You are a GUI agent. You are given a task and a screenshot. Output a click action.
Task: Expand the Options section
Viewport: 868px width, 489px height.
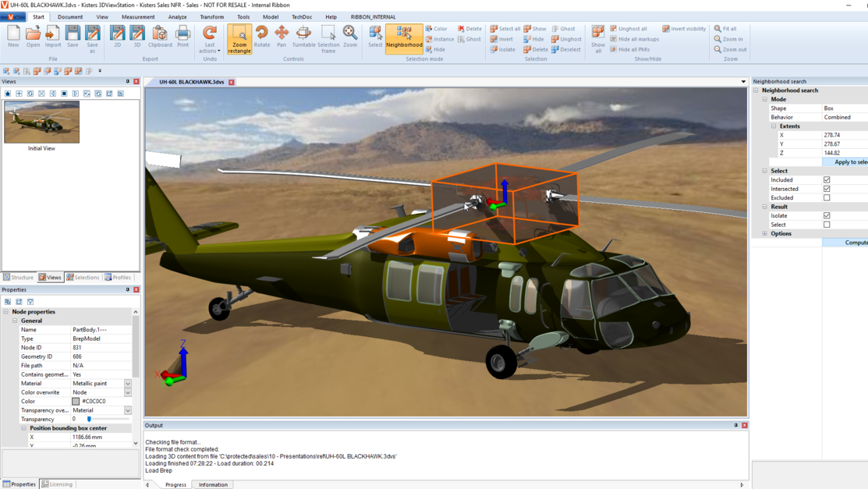pyautogui.click(x=765, y=234)
